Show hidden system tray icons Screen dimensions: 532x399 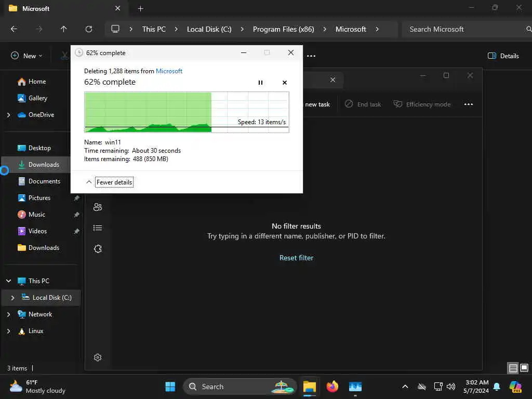coord(405,387)
